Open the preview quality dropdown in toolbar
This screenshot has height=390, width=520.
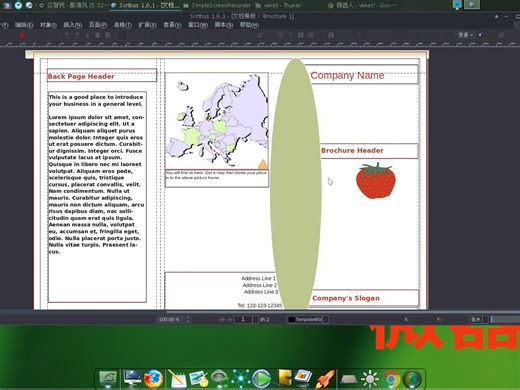coord(466,35)
